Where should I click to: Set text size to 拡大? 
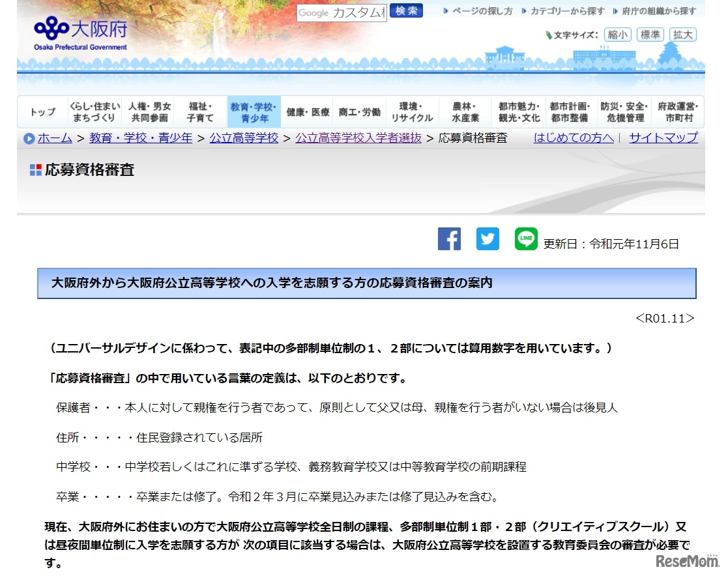pos(682,35)
